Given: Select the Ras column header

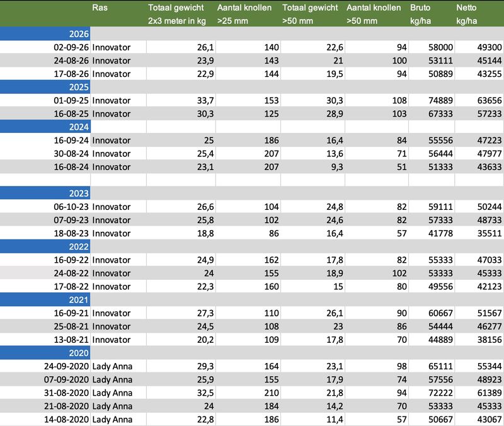Looking at the screenshot, I should 100,8.
